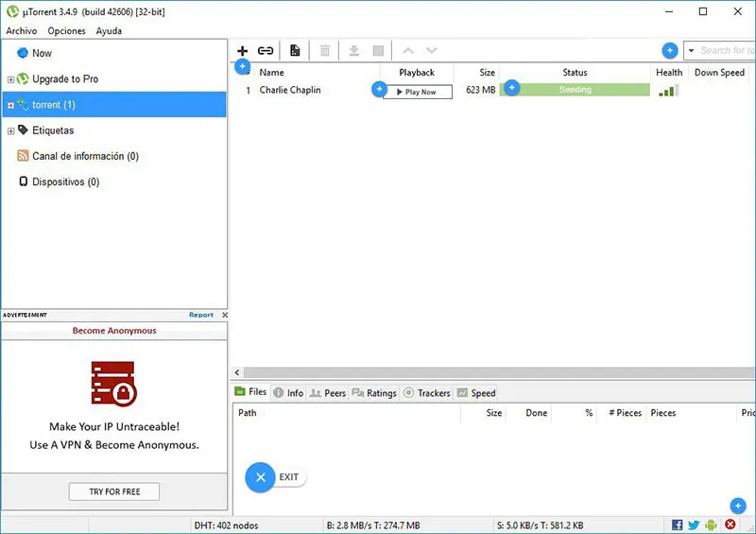Click Add Torrent from URL link icon

coord(266,51)
